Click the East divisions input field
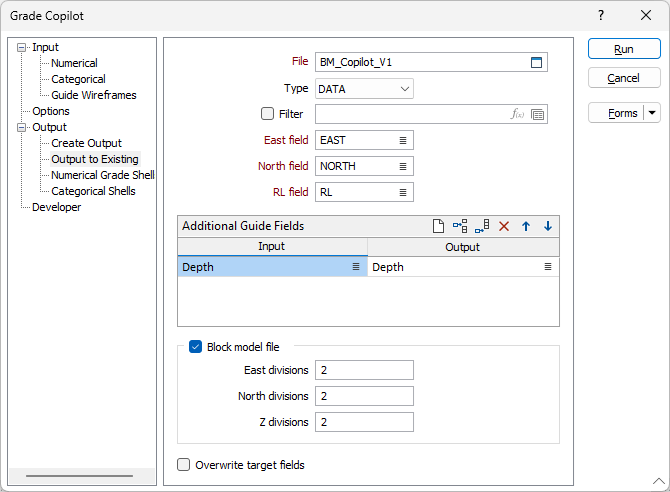670x492 pixels. click(364, 370)
